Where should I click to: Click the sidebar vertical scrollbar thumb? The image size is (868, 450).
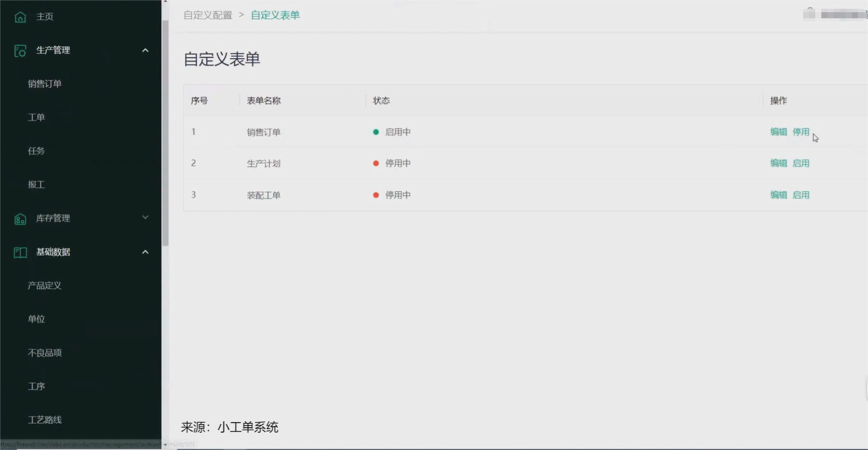pyautogui.click(x=165, y=132)
